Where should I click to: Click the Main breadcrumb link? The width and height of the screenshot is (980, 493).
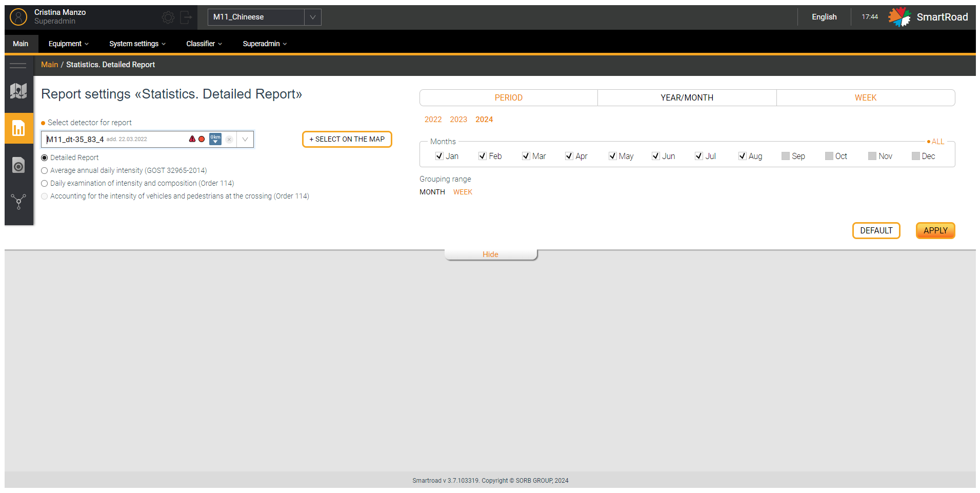(x=50, y=65)
